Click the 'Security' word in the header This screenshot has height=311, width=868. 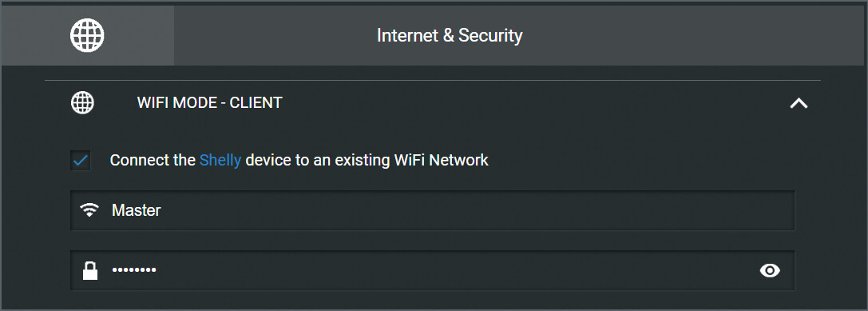pyautogui.click(x=490, y=36)
